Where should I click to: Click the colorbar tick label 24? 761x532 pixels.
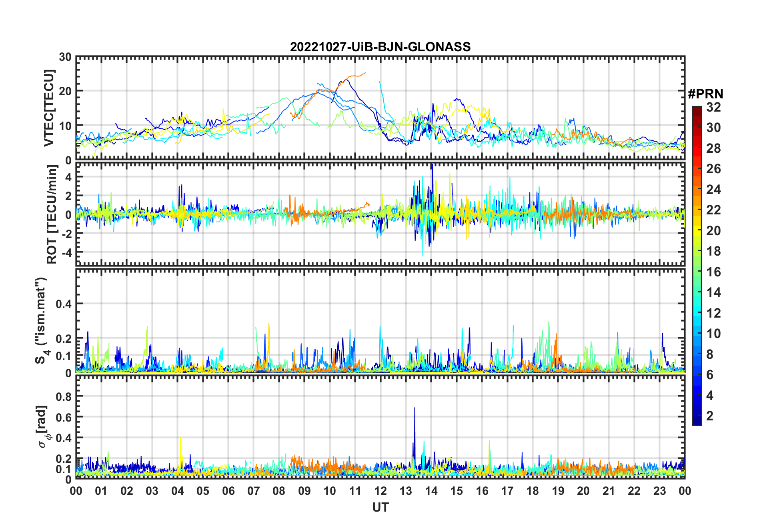click(713, 190)
